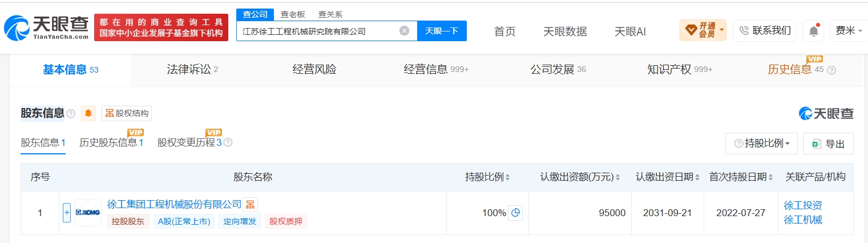This screenshot has height=243, width=868.
Task: Open the 天眼数据 menu item
Action: tap(565, 31)
